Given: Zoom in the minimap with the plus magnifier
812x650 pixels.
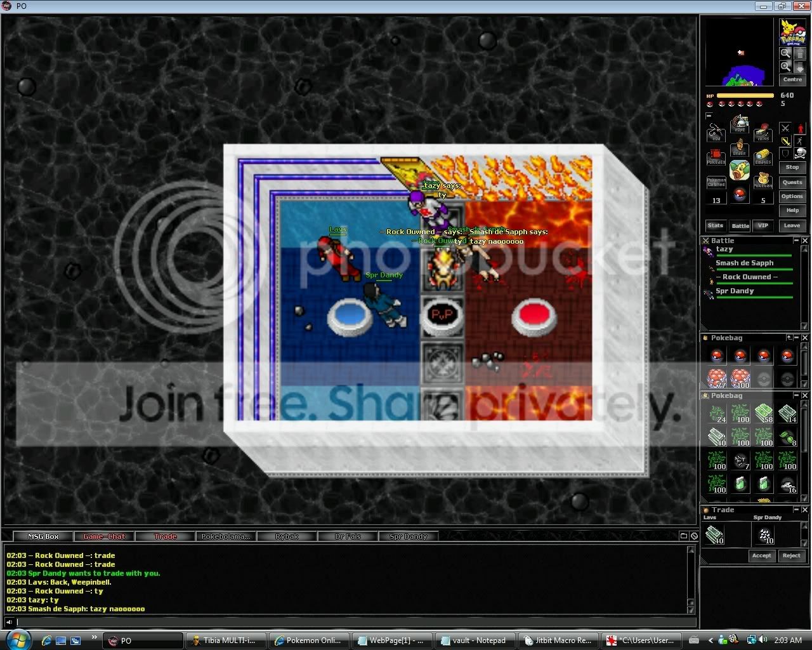Looking at the screenshot, I should coord(785,67).
